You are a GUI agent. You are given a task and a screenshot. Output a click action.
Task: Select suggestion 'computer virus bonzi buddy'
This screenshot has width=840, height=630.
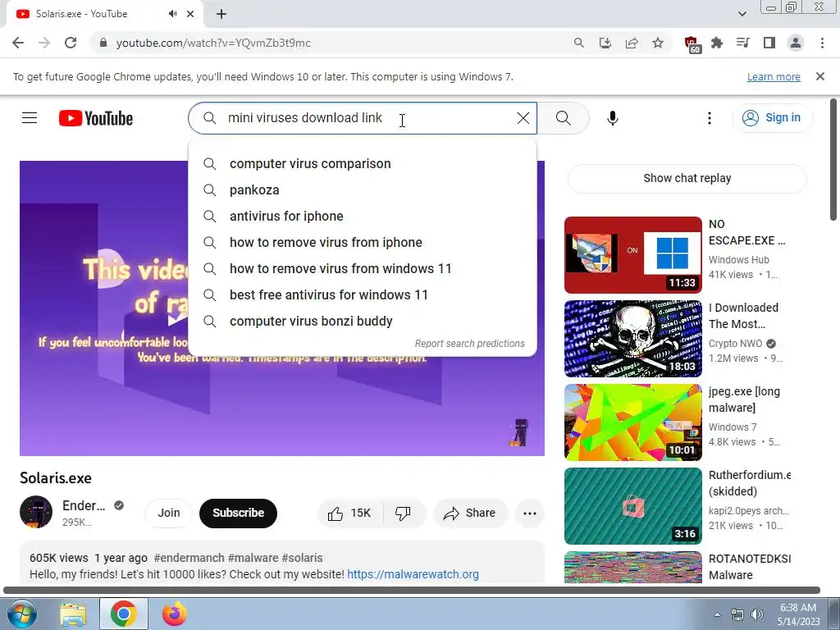362,322
